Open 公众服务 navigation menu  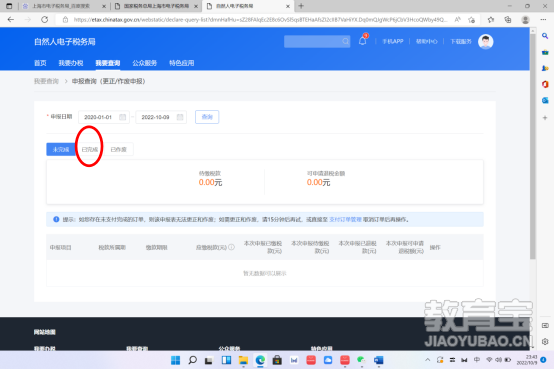145,63
